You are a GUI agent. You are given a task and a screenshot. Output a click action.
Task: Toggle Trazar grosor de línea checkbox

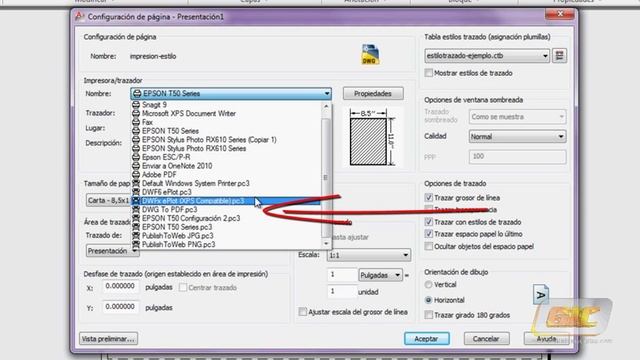click(x=429, y=198)
